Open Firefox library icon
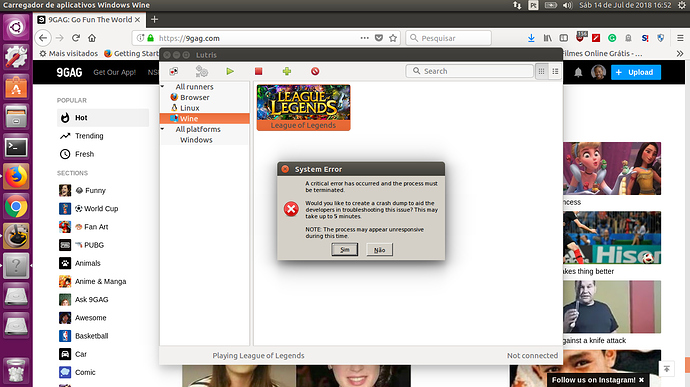Image resolution: width=690 pixels, height=387 pixels. [547, 38]
